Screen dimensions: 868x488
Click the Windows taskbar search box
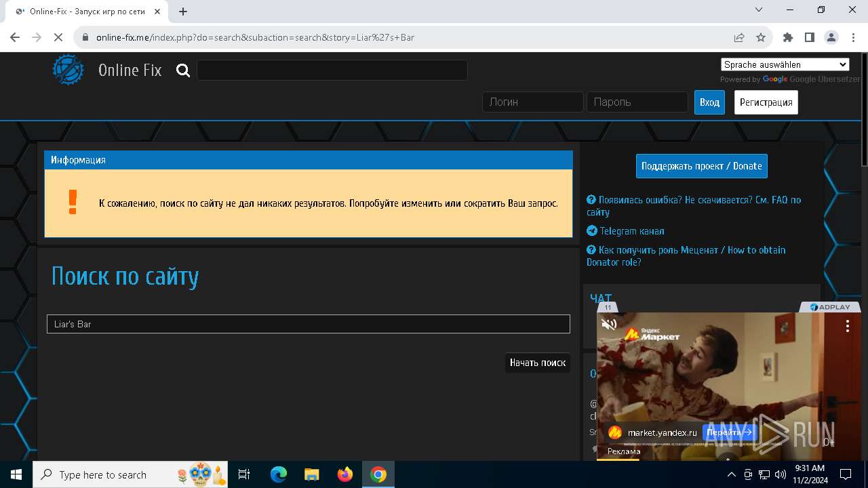point(131,474)
